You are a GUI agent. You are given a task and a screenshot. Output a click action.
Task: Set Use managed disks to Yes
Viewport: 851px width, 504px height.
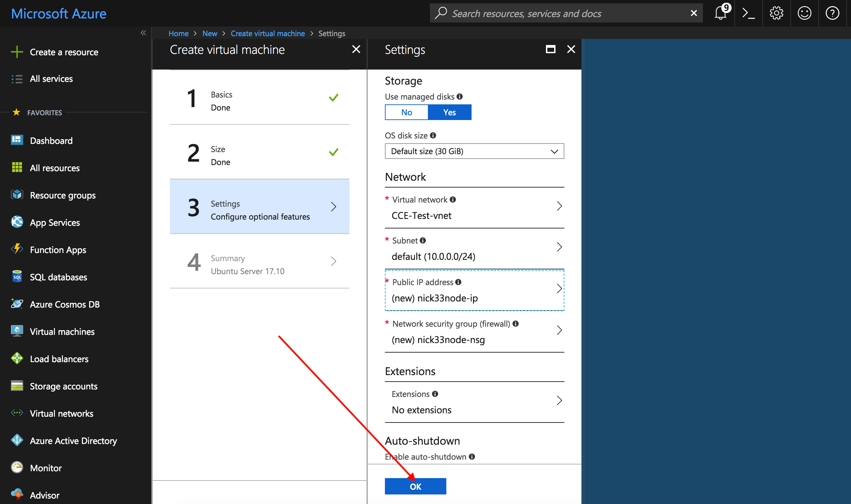(449, 112)
